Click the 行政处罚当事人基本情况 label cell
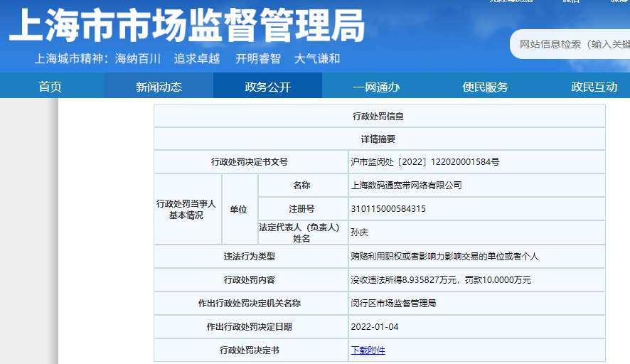Viewport: 630px width, 364px height. pyautogui.click(x=188, y=209)
